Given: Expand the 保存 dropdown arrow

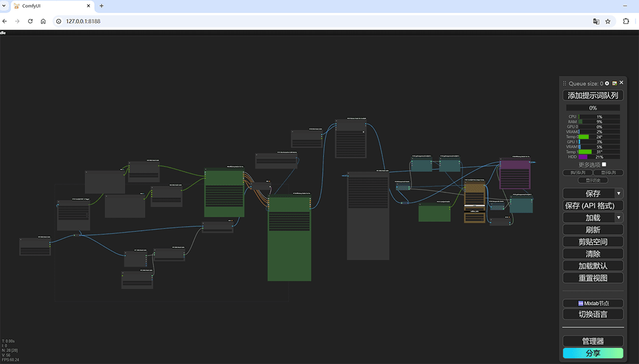Looking at the screenshot, I should pyautogui.click(x=618, y=193).
